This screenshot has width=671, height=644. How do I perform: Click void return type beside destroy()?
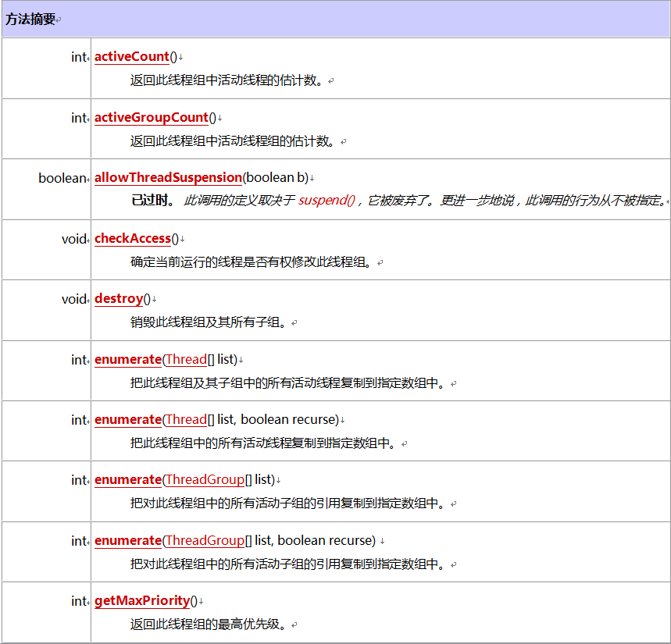pyautogui.click(x=74, y=299)
